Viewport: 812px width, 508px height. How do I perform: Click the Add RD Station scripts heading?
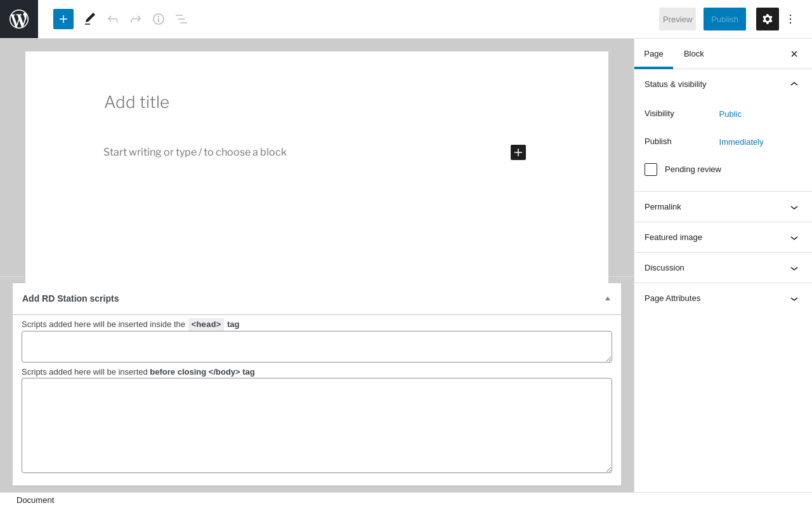coord(70,298)
